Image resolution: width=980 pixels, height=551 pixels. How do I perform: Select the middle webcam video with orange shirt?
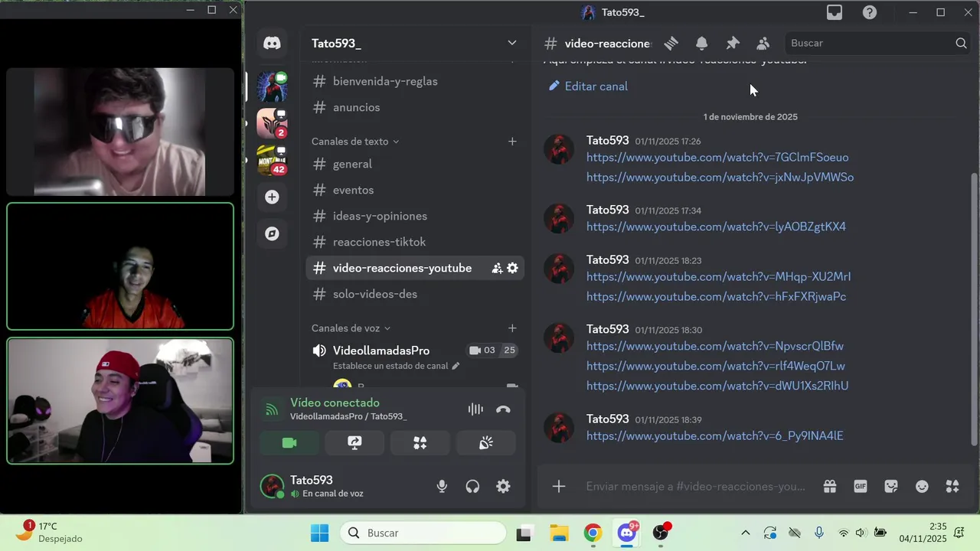click(120, 266)
